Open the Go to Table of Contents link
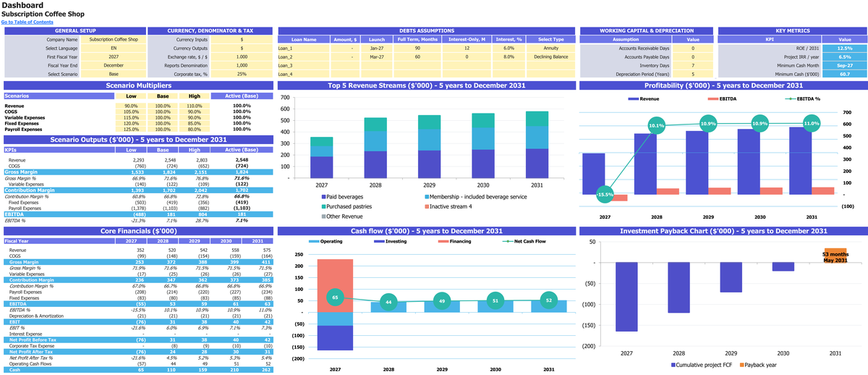Image resolution: width=868 pixels, height=375 pixels. [x=27, y=22]
